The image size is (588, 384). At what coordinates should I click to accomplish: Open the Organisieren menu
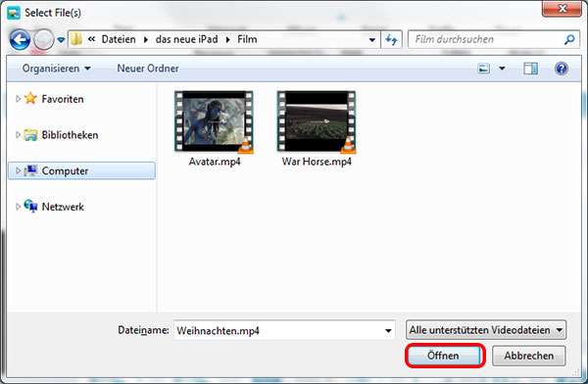(x=56, y=69)
